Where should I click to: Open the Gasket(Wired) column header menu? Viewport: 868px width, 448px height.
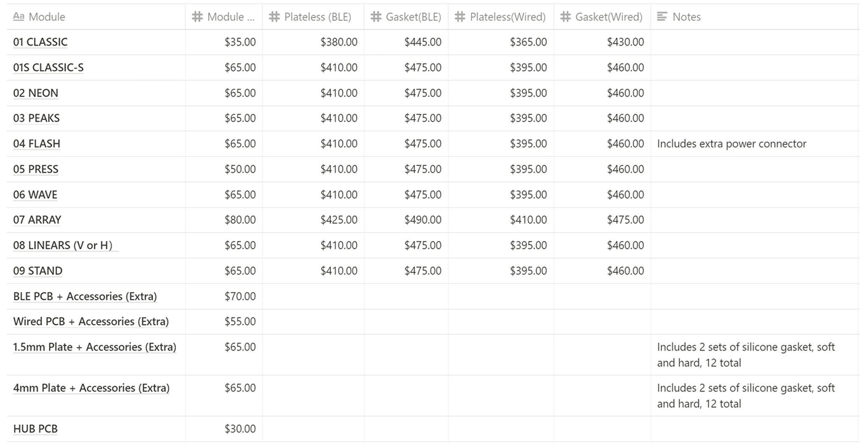[x=609, y=17]
